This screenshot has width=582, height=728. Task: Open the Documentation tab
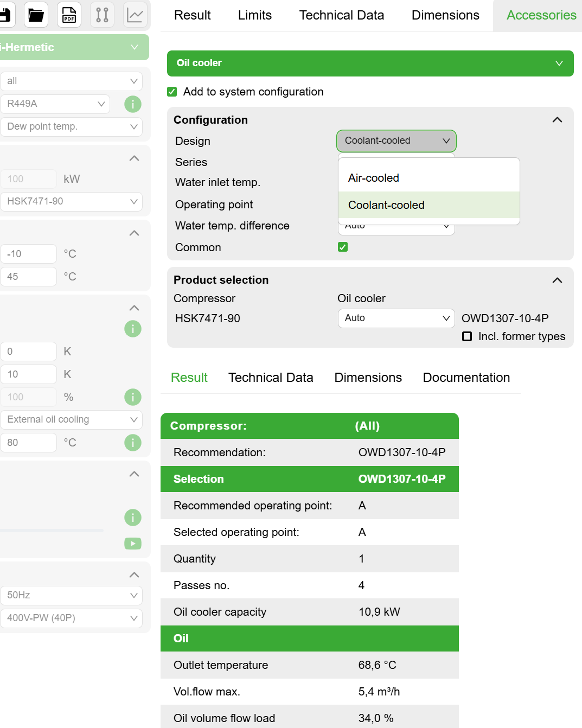click(x=466, y=378)
